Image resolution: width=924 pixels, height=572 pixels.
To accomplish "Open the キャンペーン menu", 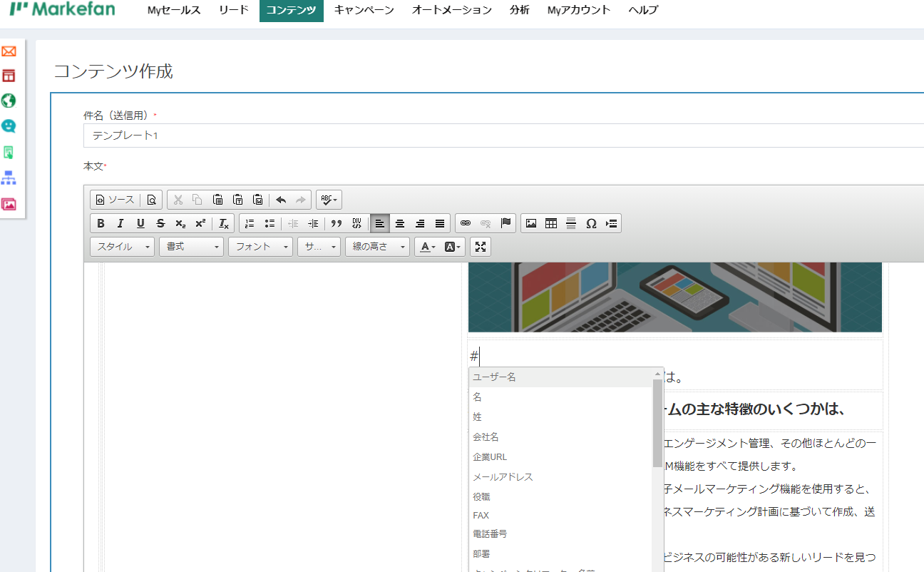I will pos(364,10).
